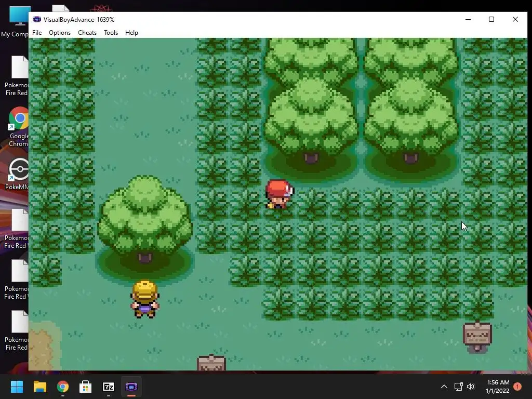Select the My Computer desktop icon
This screenshot has width=532, height=399.
click(15, 22)
